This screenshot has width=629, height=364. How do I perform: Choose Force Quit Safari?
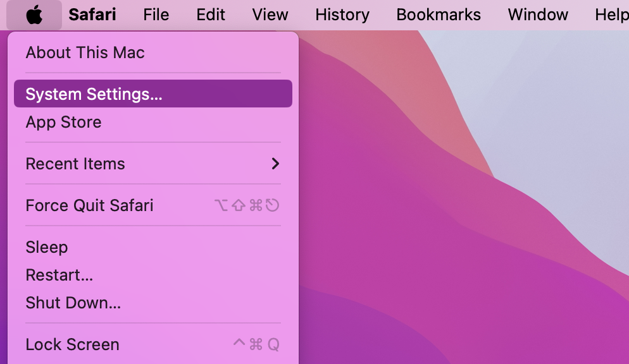(x=153, y=205)
